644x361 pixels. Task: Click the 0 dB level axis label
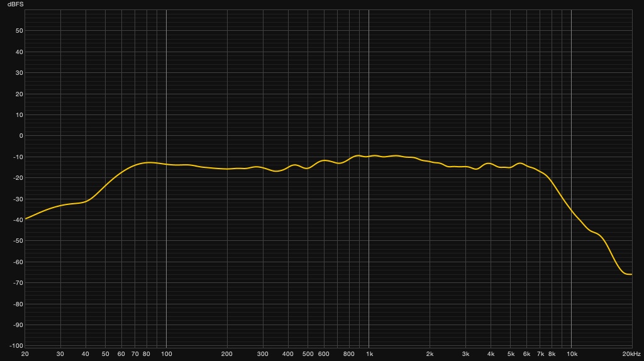(x=21, y=136)
